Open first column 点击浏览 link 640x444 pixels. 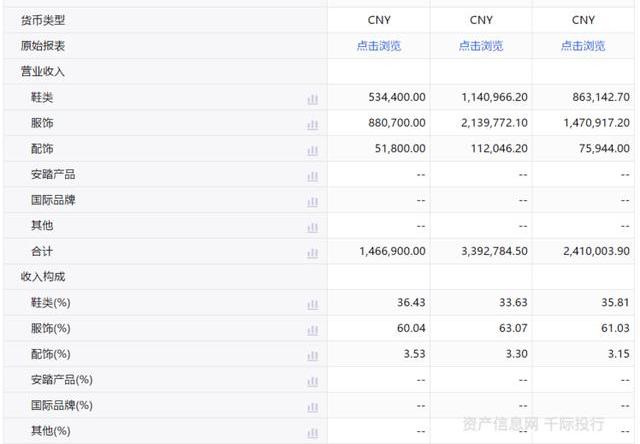[379, 46]
